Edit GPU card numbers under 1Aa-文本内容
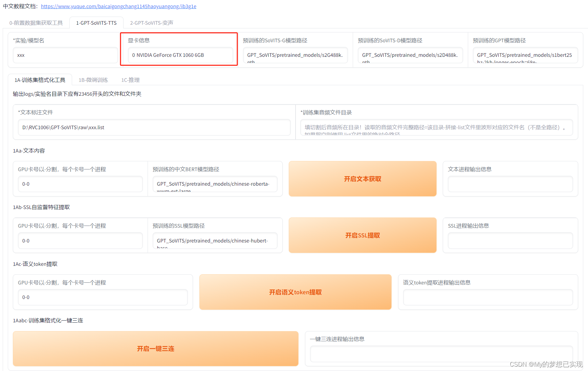This screenshot has width=588, height=371. tap(80, 184)
